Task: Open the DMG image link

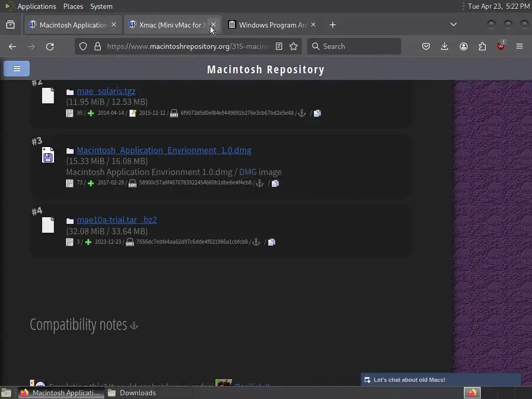Action: 248,172
